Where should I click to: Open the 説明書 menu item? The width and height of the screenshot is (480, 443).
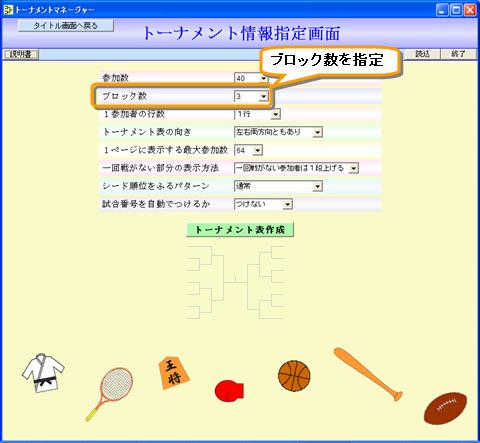(21, 54)
